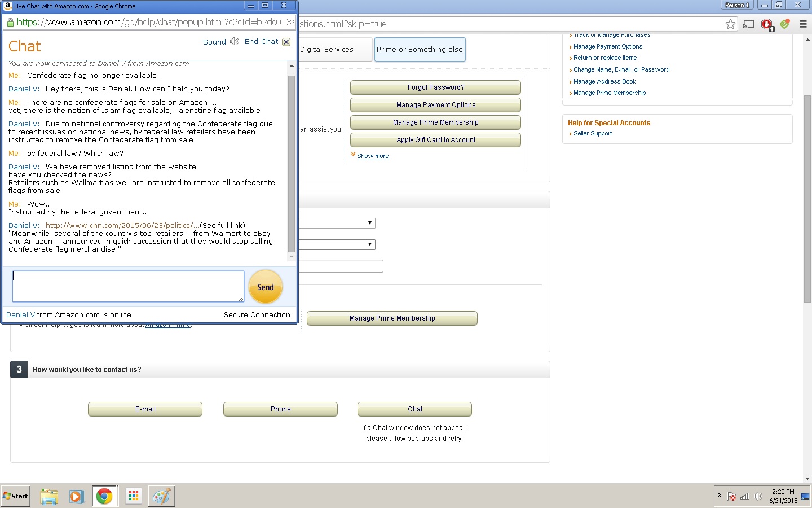Click Manage Payment Options button

(435, 105)
